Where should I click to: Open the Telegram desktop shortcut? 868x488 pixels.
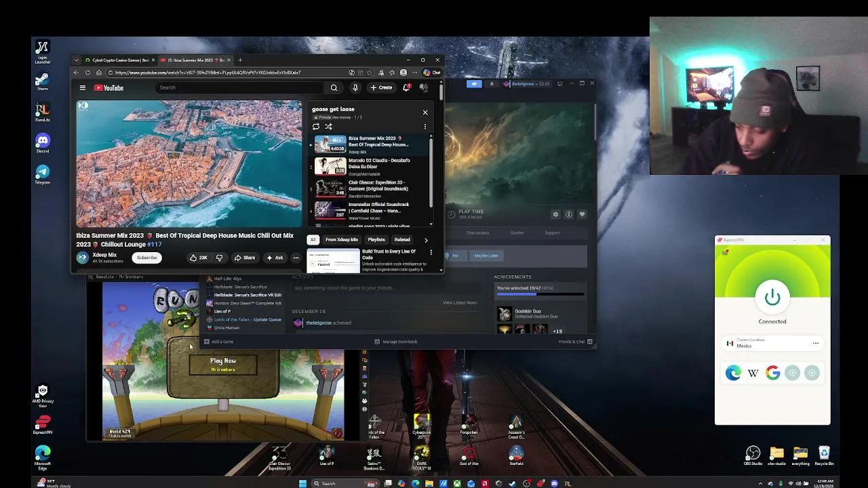43,174
